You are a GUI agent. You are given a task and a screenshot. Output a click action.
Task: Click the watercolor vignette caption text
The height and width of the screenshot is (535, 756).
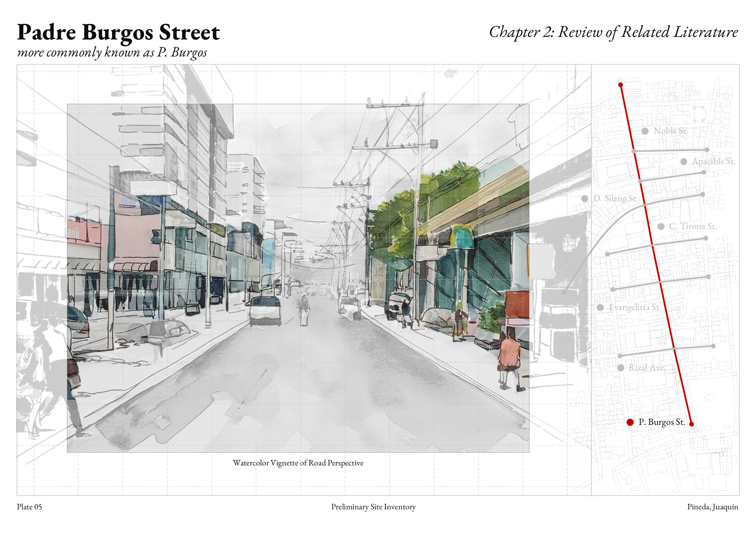pos(298,463)
